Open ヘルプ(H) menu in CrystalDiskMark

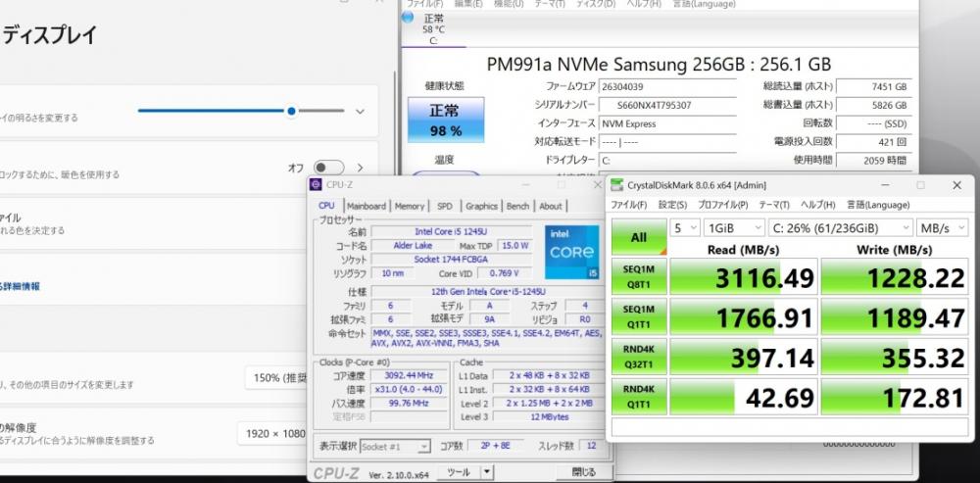tap(817, 205)
